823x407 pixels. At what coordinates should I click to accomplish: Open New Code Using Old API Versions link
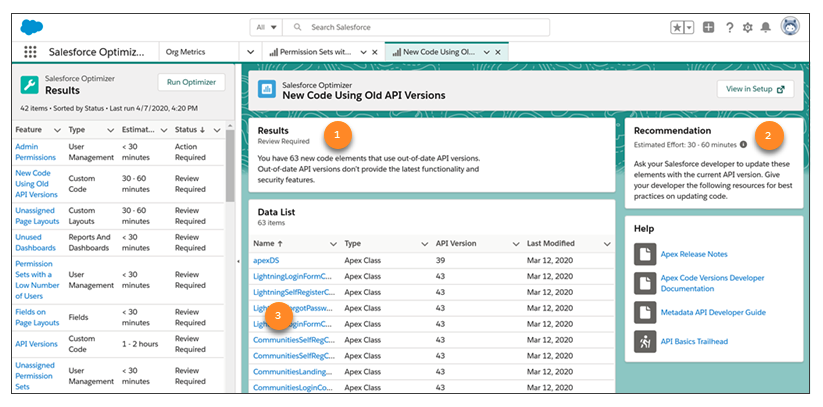[36, 184]
